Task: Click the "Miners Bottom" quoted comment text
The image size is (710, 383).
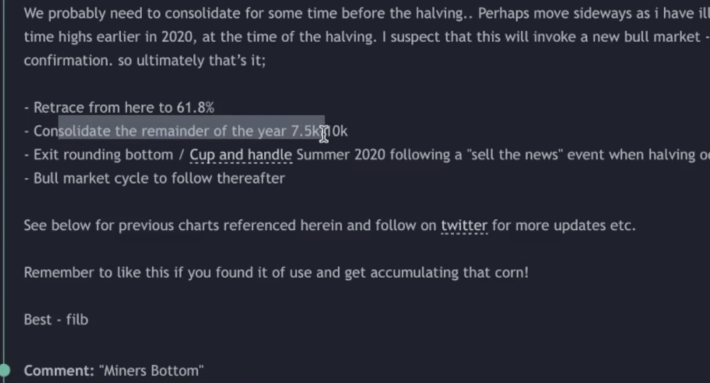Action: (151, 371)
